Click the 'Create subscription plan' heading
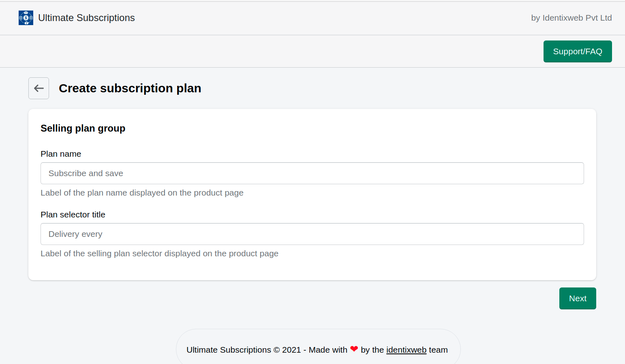This screenshot has width=625, height=364. [x=130, y=88]
